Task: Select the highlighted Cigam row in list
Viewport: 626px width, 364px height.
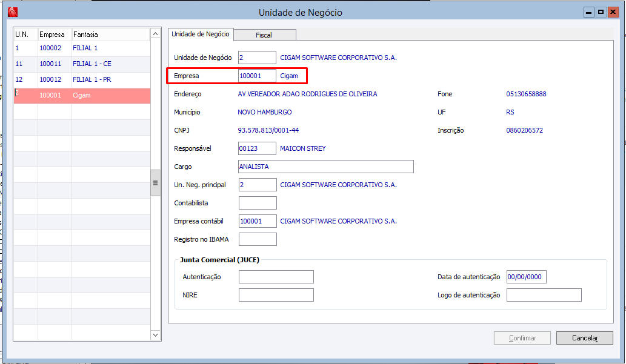Action: [x=82, y=96]
